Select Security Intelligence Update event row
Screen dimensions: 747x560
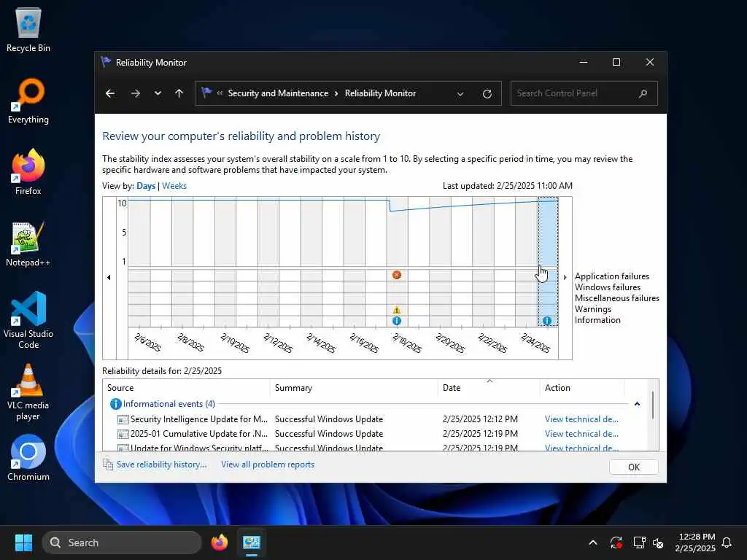(368, 419)
